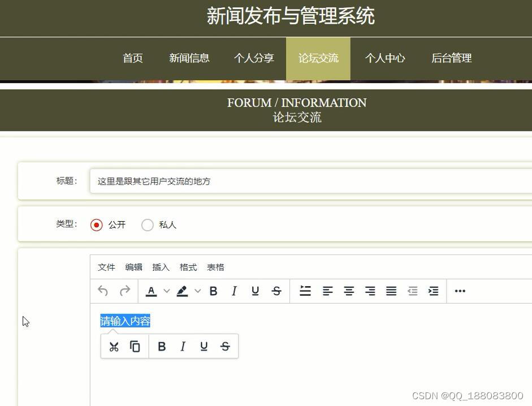Open the highlight color dropdown arrow
This screenshot has width=532, height=406.
(197, 291)
